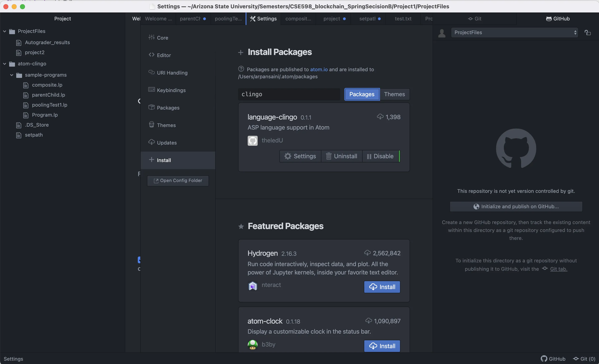599x364 pixels.
Task: Click the theledU author avatar icon
Action: click(253, 141)
